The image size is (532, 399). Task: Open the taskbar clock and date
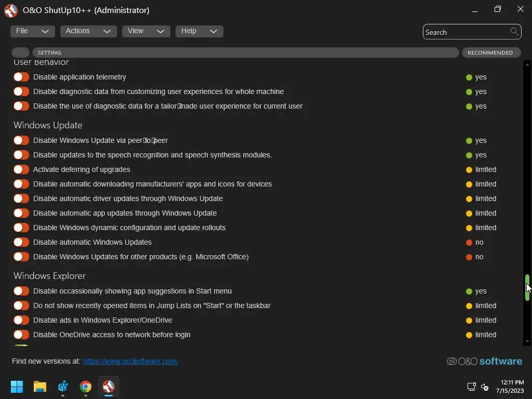pos(510,387)
